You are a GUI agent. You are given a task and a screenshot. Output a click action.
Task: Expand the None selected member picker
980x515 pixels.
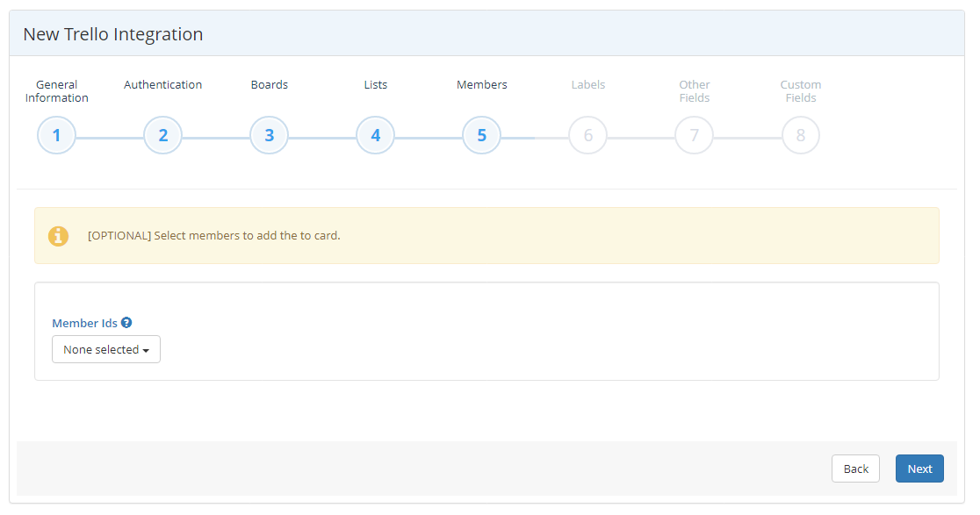coord(105,348)
